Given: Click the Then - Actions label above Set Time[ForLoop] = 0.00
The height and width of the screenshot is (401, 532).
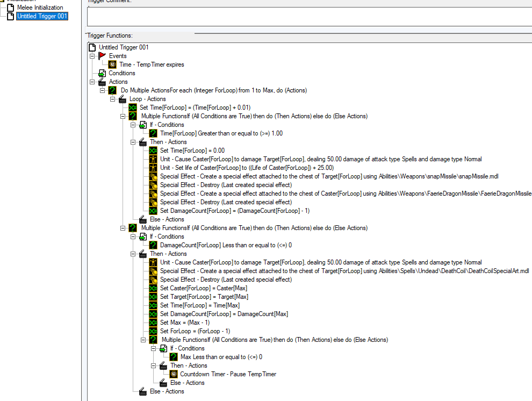Looking at the screenshot, I should pyautogui.click(x=168, y=142).
